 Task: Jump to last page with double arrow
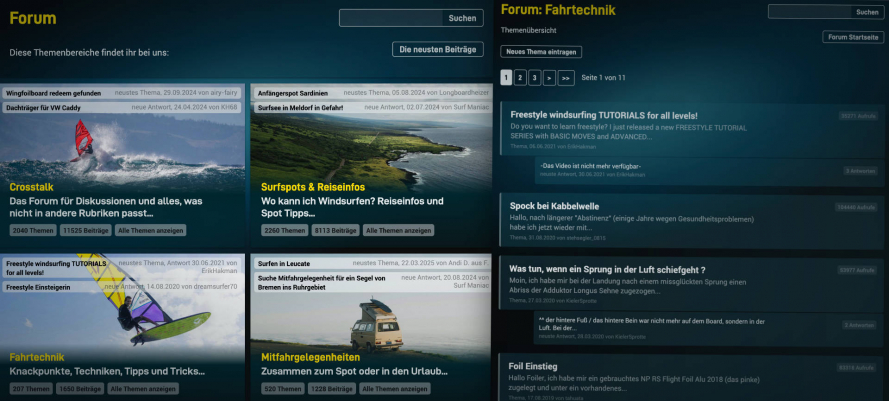click(565, 78)
